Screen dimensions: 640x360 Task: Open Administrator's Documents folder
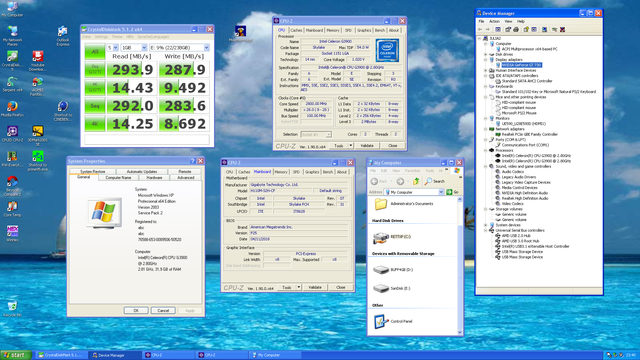pyautogui.click(x=404, y=203)
